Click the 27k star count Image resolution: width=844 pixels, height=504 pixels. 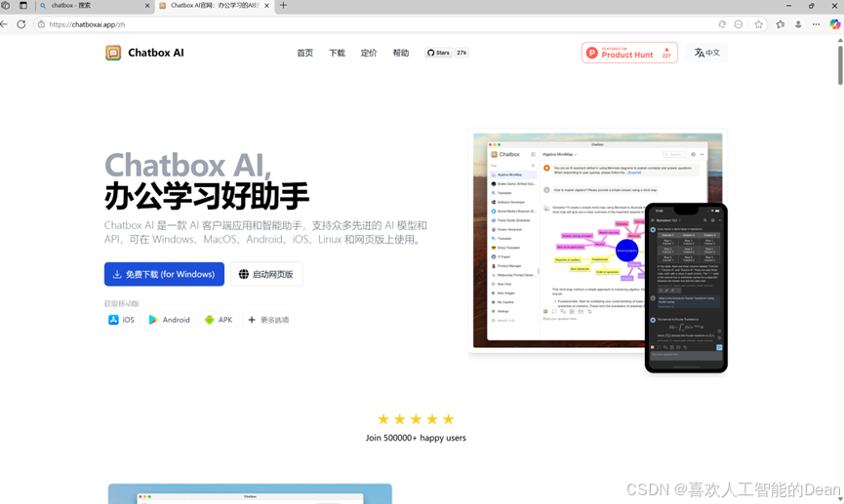point(462,53)
